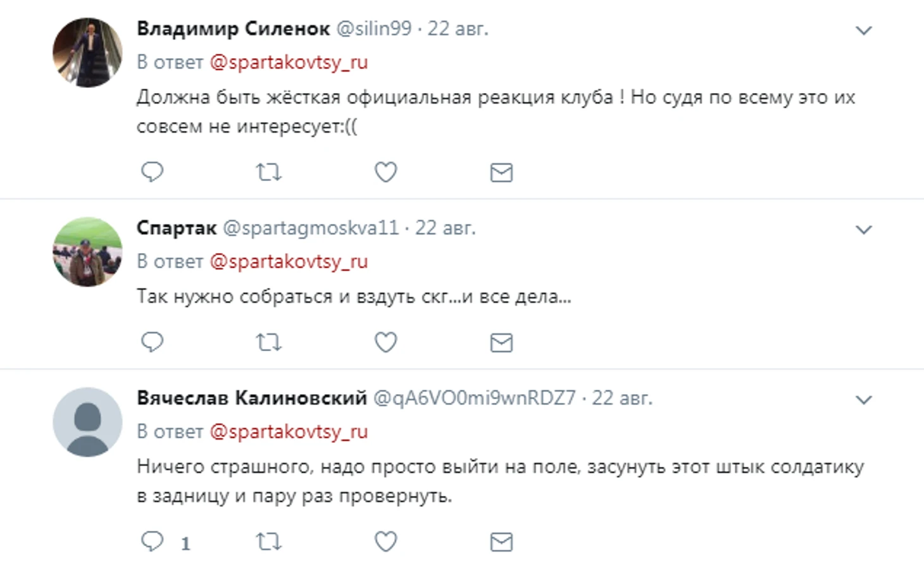
Task: Open replies on Вячеслав Калиновский's tweet
Action: pos(152,541)
